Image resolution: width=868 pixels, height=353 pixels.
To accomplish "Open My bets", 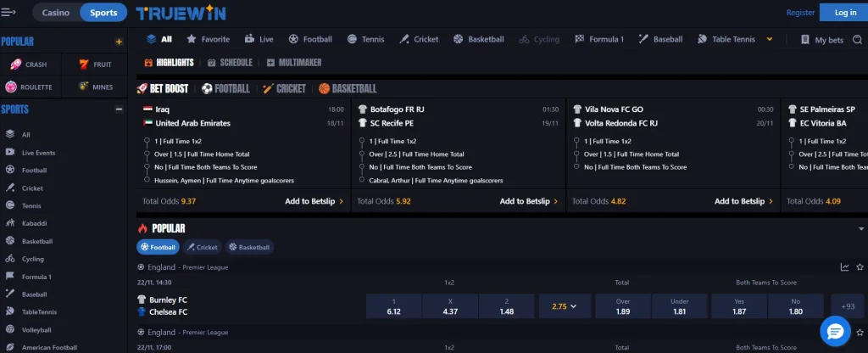I will (822, 40).
